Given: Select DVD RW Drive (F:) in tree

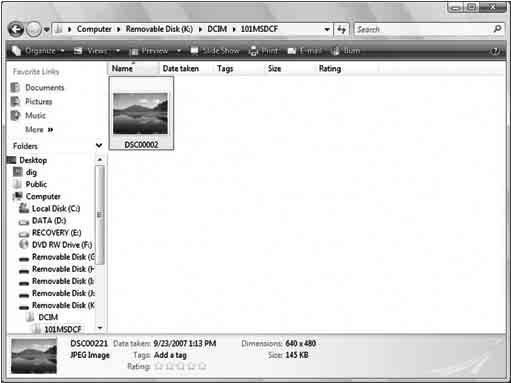Looking at the screenshot, I should [62, 245].
